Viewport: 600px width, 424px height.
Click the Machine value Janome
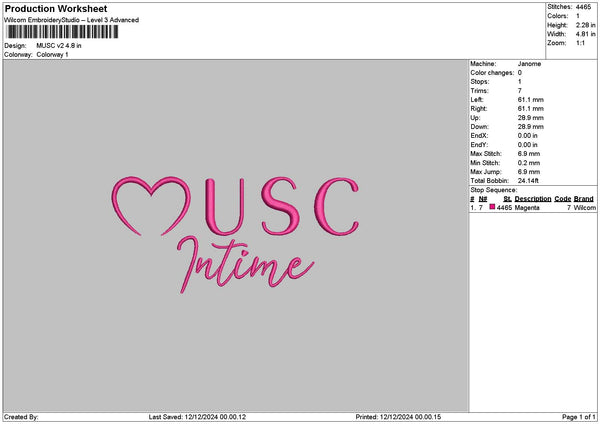(x=529, y=64)
